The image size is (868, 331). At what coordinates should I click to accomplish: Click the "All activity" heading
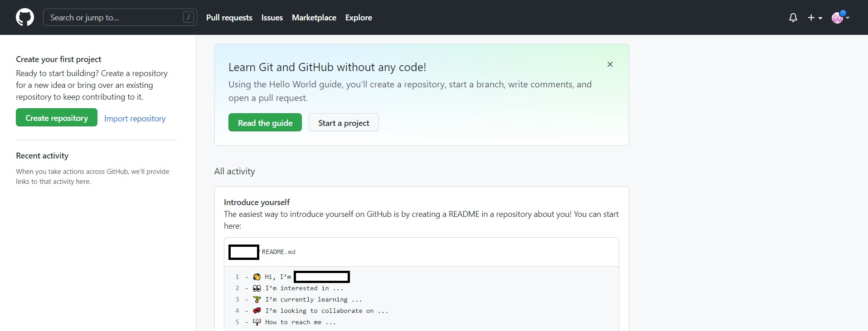(x=235, y=171)
